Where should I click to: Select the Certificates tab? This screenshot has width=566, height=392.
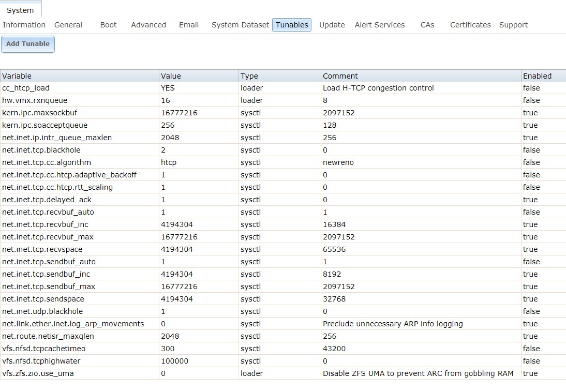pyautogui.click(x=470, y=25)
